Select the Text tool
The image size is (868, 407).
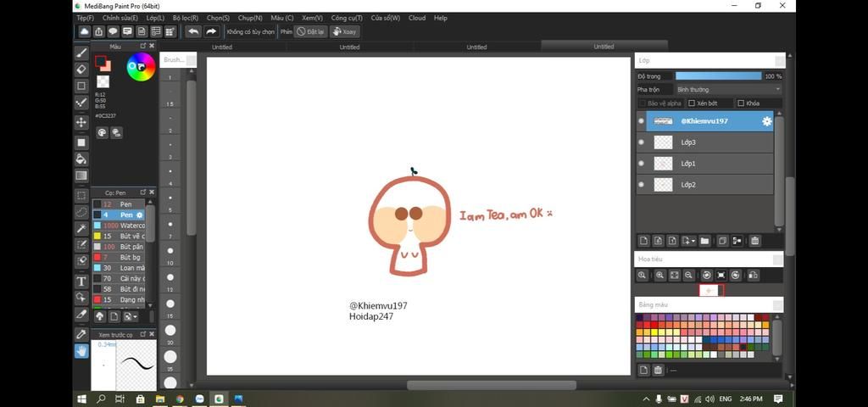[x=81, y=282]
